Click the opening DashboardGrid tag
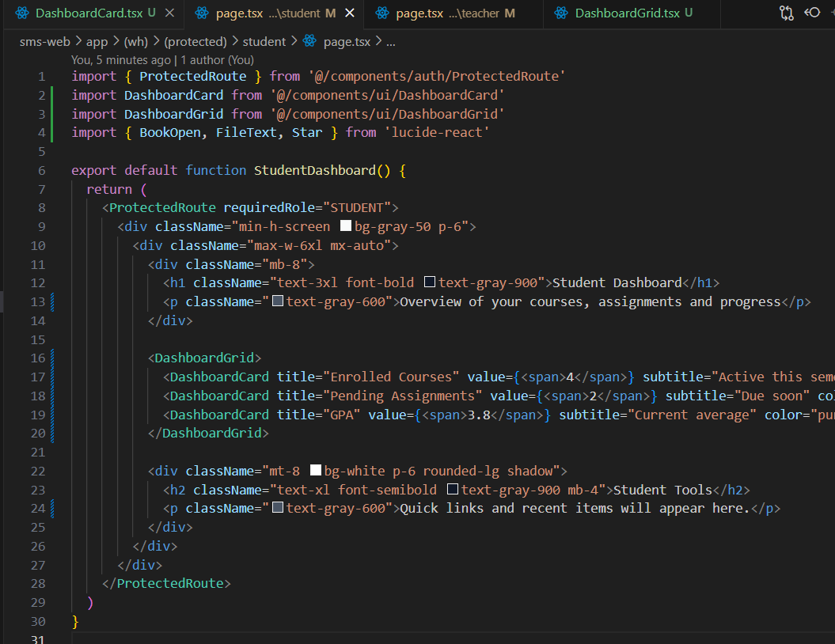 point(204,358)
